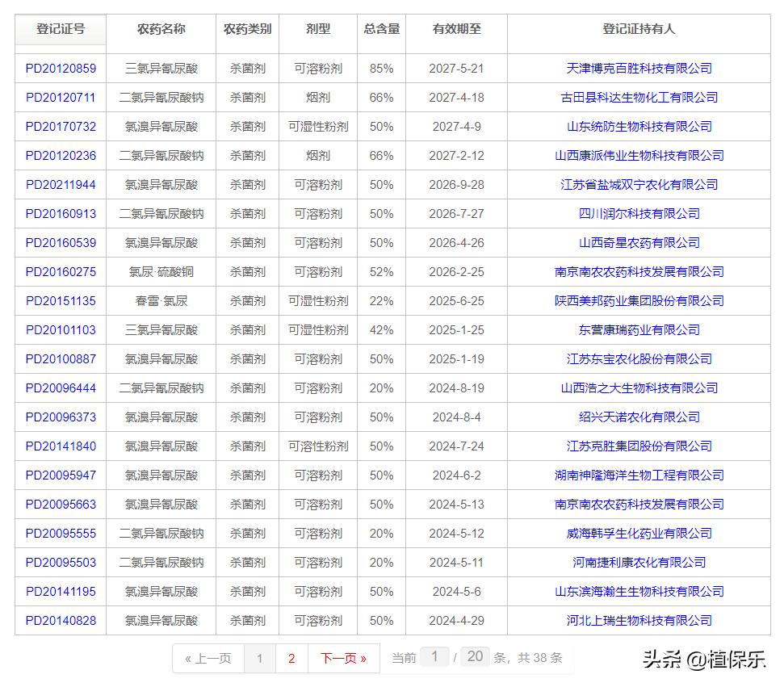Open registration record PD20170732
The image size is (784, 687).
(60, 126)
